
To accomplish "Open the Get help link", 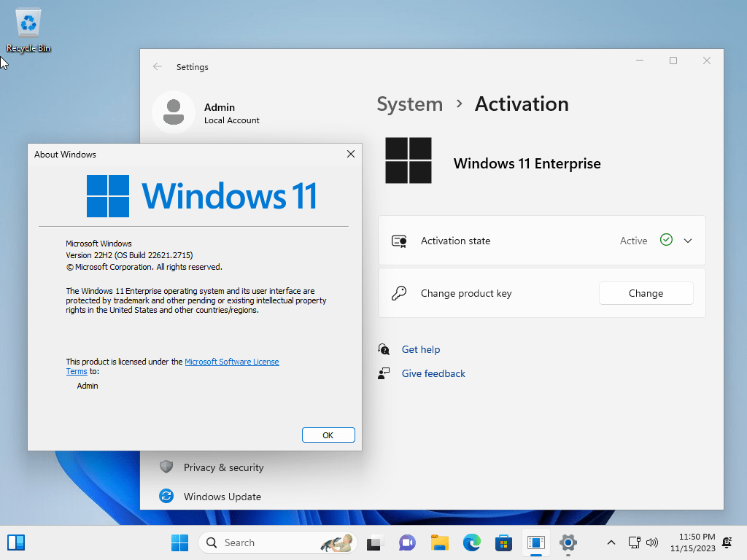I will pos(421,349).
